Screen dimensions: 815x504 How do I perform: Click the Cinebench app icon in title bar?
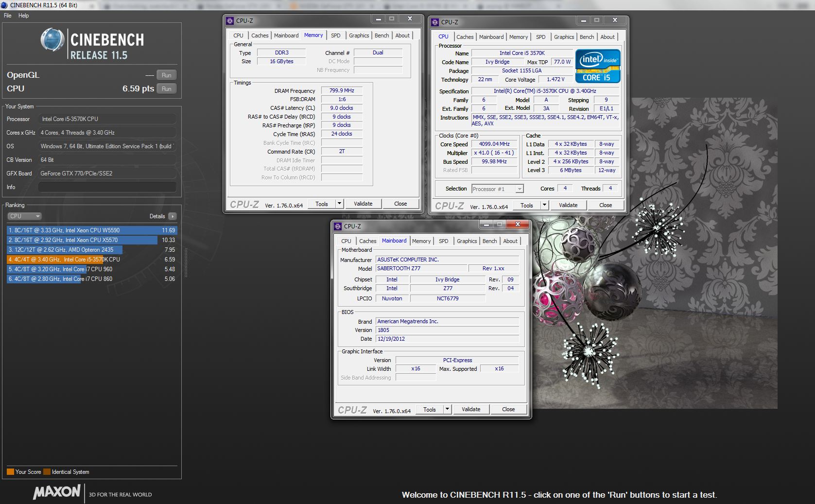(x=4, y=5)
